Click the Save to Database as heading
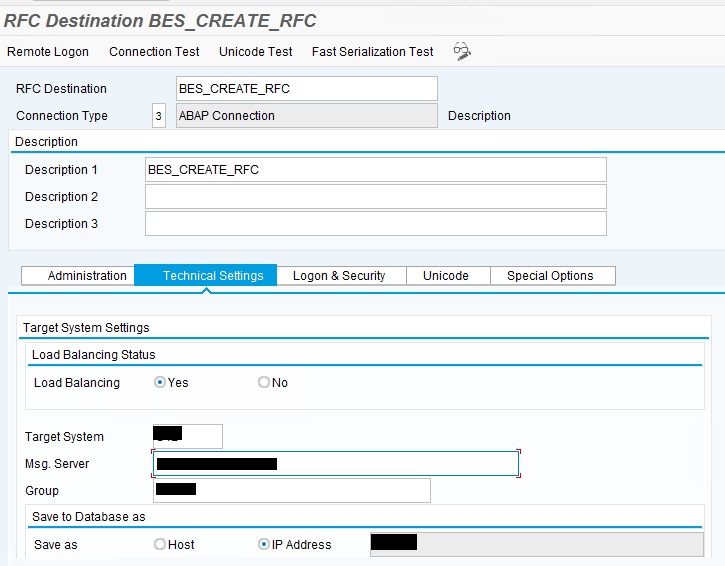This screenshot has width=725, height=566. (89, 517)
